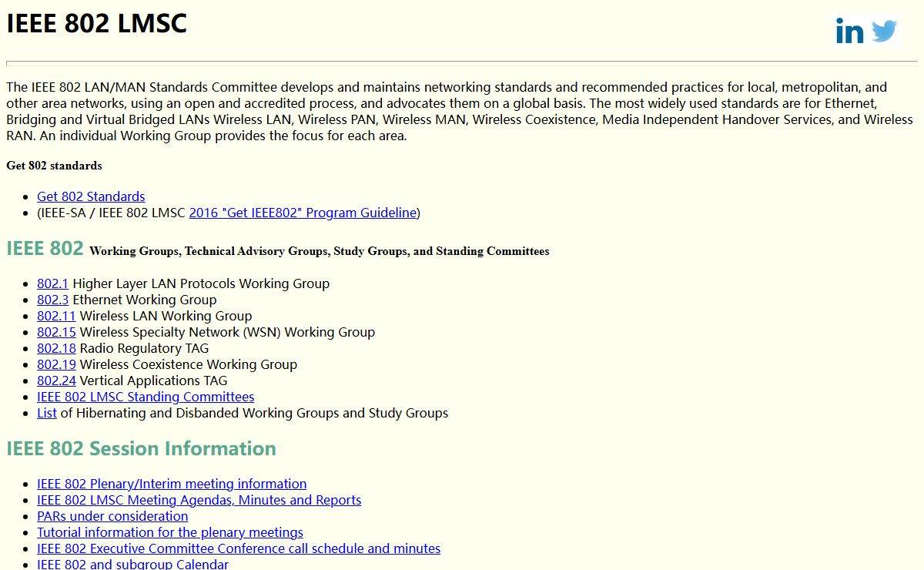The image size is (924, 570).
Task: Open IEEE 802 Plenary/Interim meeting information
Action: point(172,484)
